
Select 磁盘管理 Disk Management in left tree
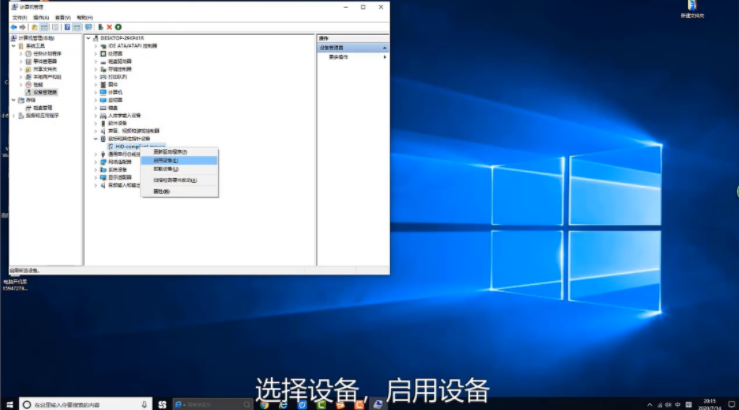[42, 108]
